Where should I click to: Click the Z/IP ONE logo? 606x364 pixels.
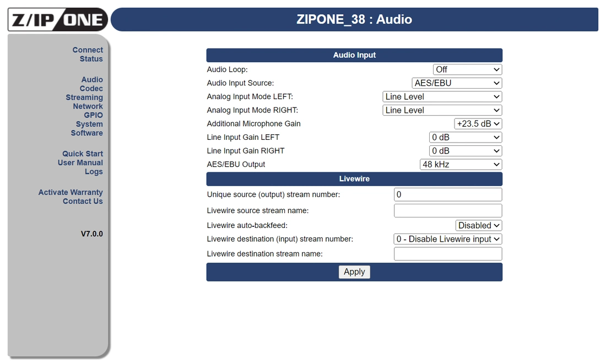[x=58, y=19]
